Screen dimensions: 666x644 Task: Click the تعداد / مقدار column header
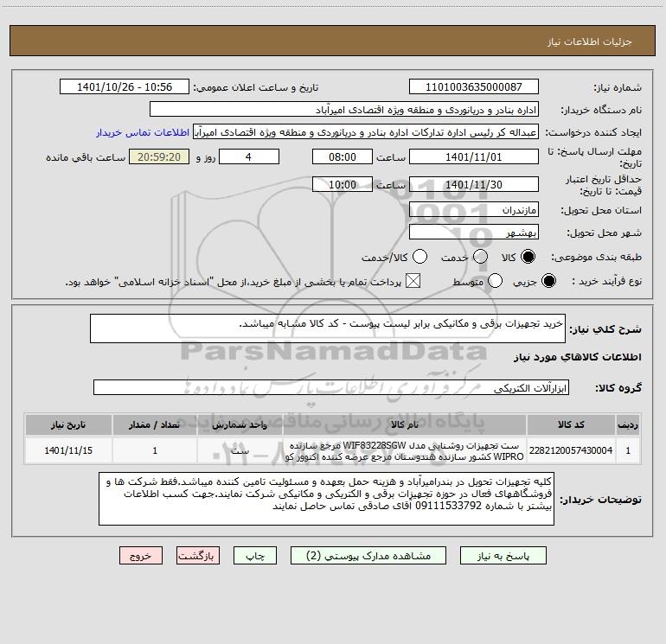pyautogui.click(x=155, y=424)
